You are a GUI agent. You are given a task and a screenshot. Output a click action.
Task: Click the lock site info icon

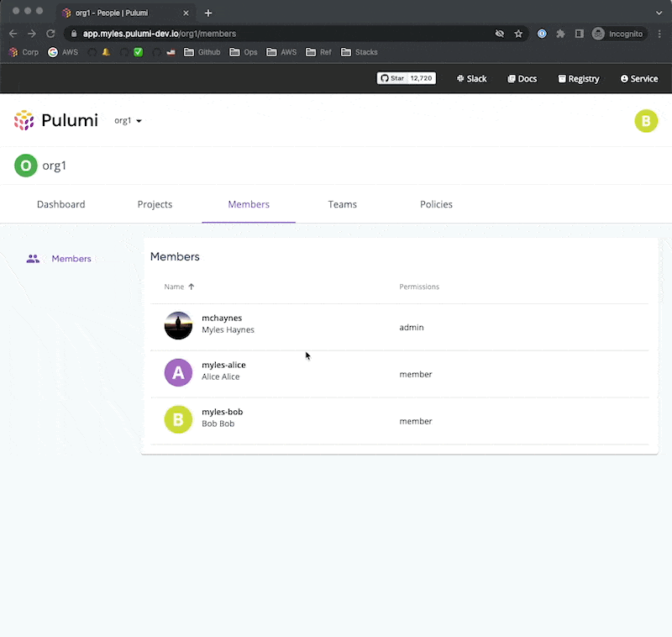(x=74, y=34)
